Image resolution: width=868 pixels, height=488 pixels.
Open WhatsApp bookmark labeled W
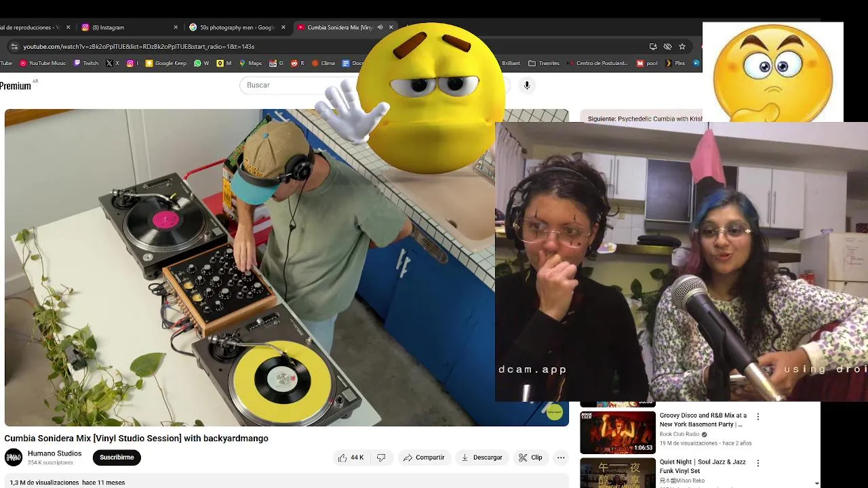pos(201,63)
